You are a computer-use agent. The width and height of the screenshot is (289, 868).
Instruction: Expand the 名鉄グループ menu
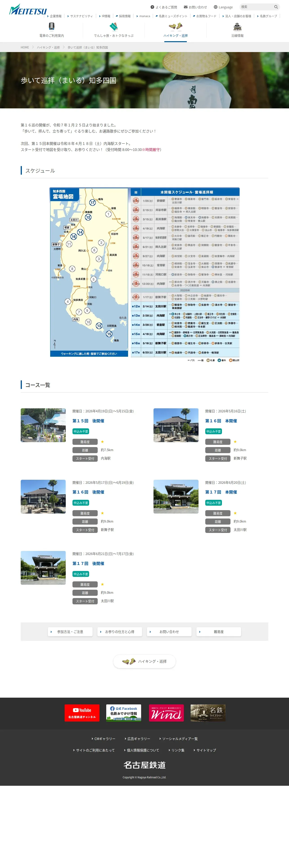tap(267, 16)
